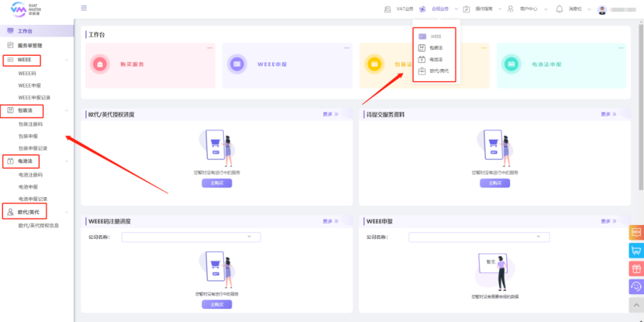The image size is (644, 322).
Task: Click 更多 in WEEE码注册进度 panel
Action: (x=330, y=221)
